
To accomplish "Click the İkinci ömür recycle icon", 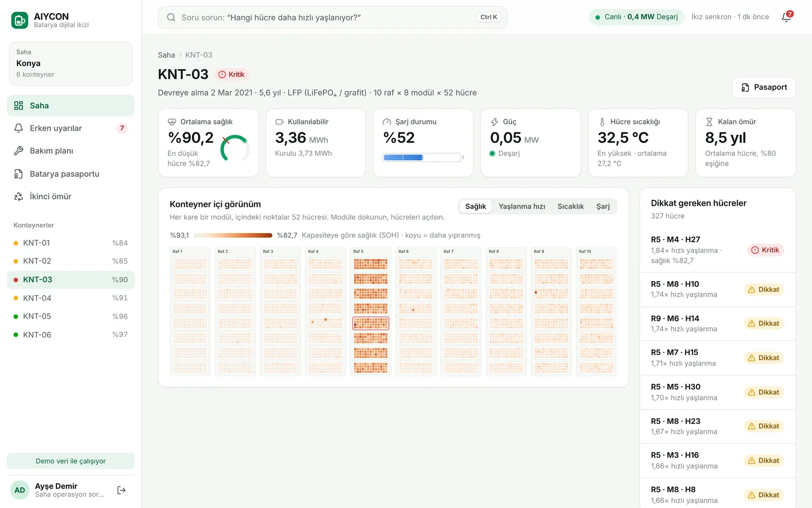I will (19, 197).
